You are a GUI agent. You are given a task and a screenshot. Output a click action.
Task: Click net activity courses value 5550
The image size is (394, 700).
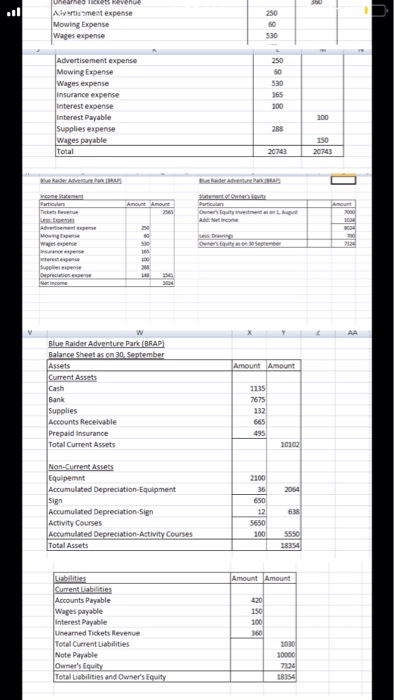click(x=293, y=534)
